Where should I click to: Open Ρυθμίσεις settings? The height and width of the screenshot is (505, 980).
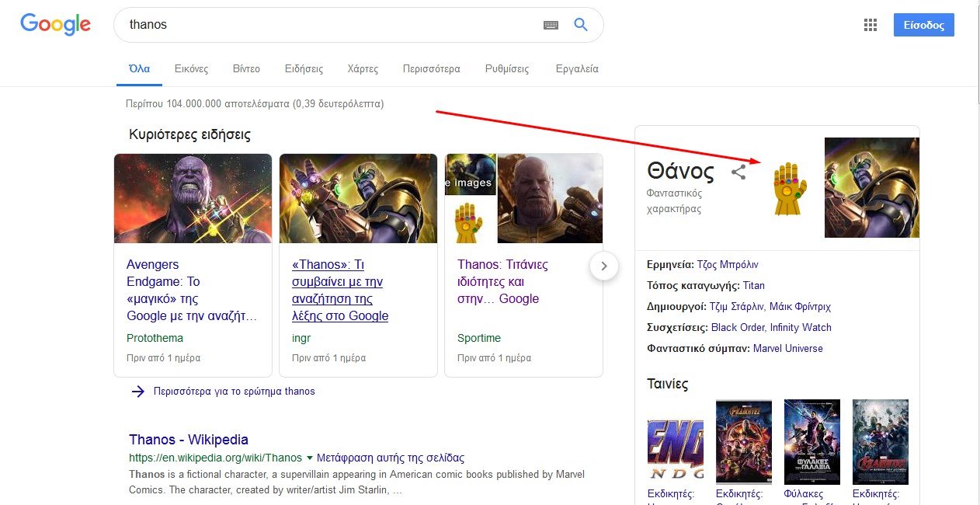pyautogui.click(x=507, y=68)
